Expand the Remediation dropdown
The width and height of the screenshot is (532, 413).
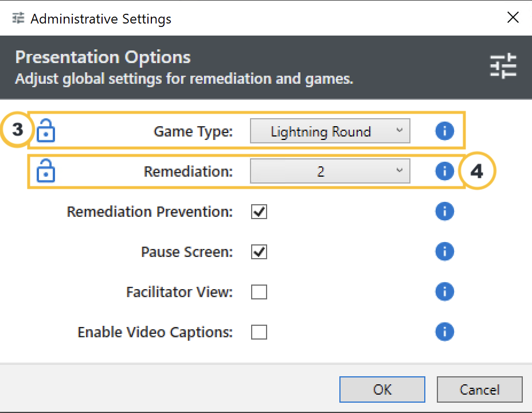(330, 172)
